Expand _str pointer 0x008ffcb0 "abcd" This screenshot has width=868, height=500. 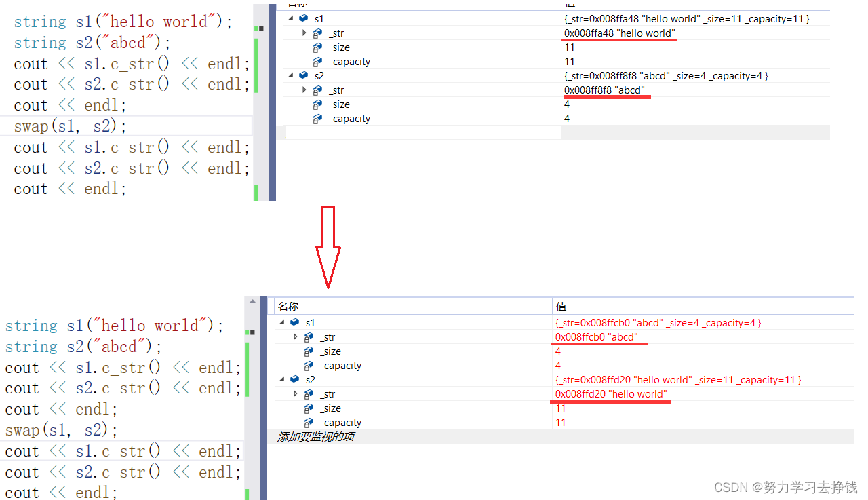pos(296,337)
